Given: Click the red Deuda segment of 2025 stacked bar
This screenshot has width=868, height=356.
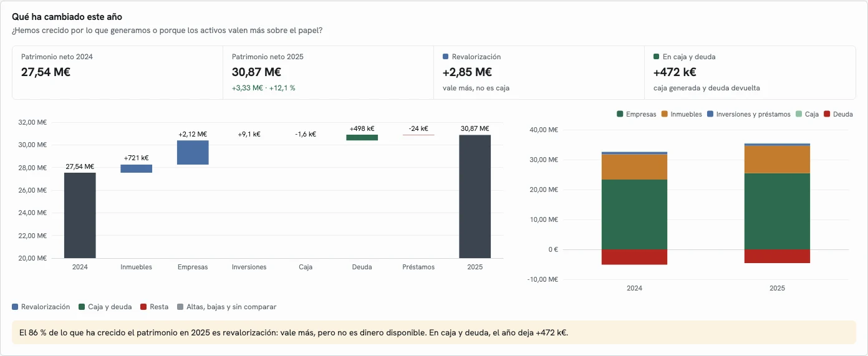Looking at the screenshot, I should point(777,256).
